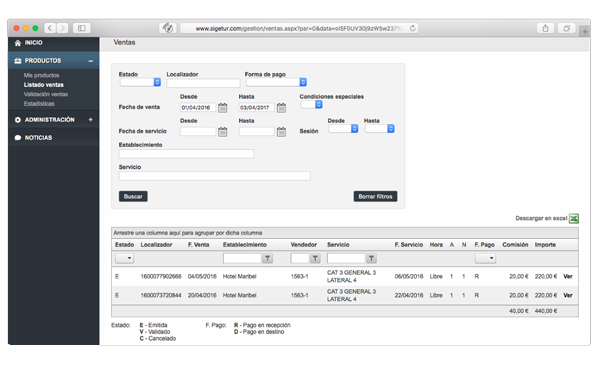Click the Servicio column filter icon

pos(371,259)
